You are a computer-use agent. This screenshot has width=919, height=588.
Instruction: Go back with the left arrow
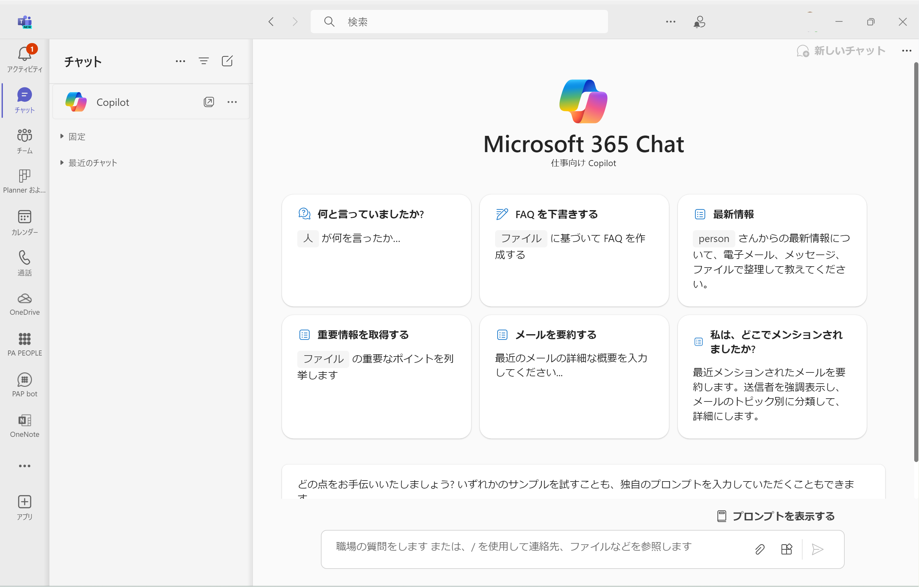[271, 22]
